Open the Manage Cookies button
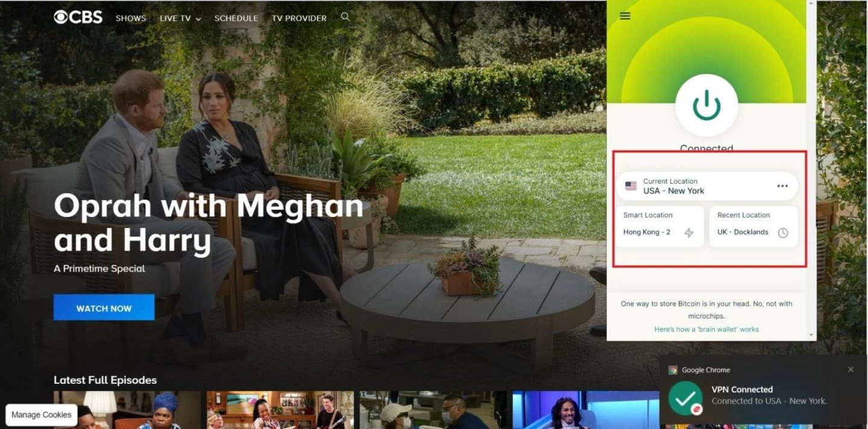This screenshot has height=429, width=868. click(42, 415)
